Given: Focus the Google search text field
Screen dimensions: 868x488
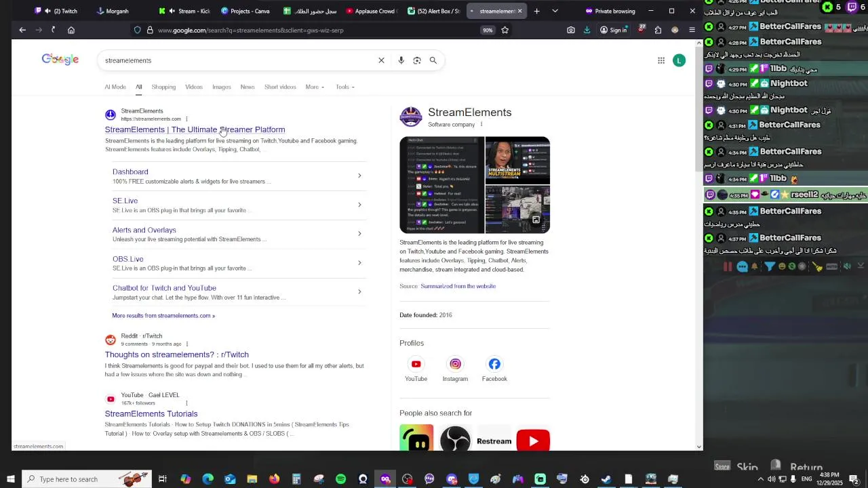Looking at the screenshot, I should (237, 60).
